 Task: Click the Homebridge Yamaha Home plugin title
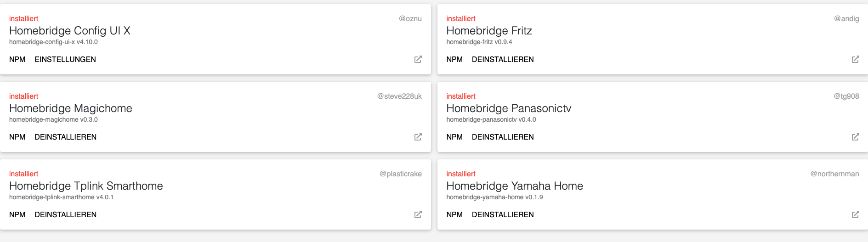515,186
